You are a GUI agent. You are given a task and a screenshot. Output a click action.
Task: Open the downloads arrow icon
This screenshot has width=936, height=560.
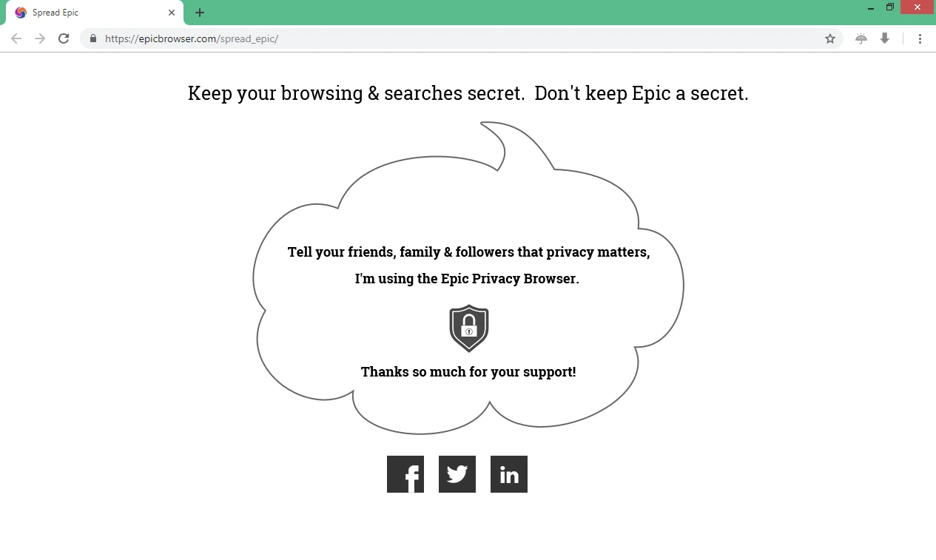(884, 38)
